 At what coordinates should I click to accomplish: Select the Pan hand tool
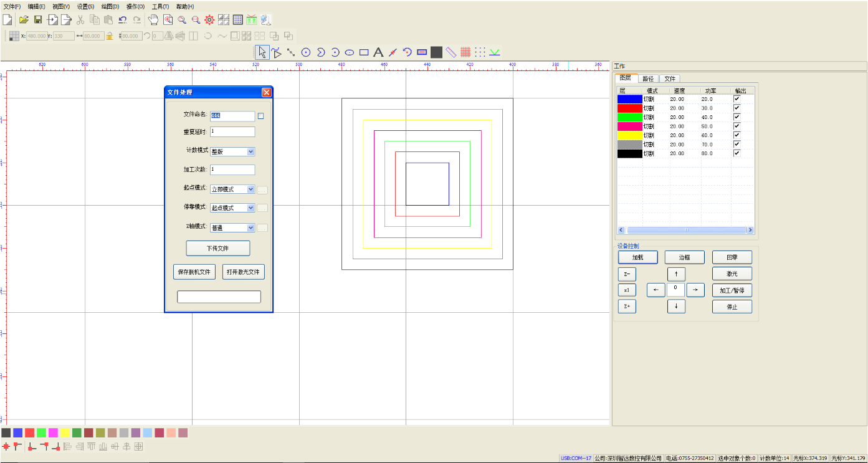[x=153, y=20]
